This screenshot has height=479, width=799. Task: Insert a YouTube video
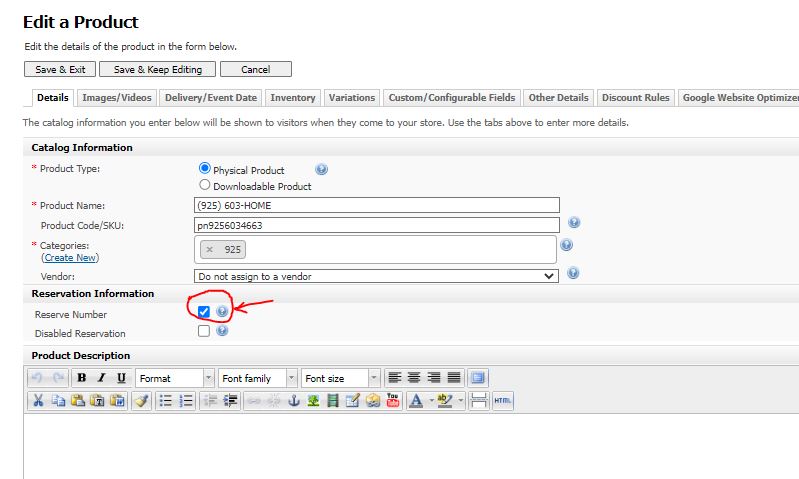click(393, 401)
